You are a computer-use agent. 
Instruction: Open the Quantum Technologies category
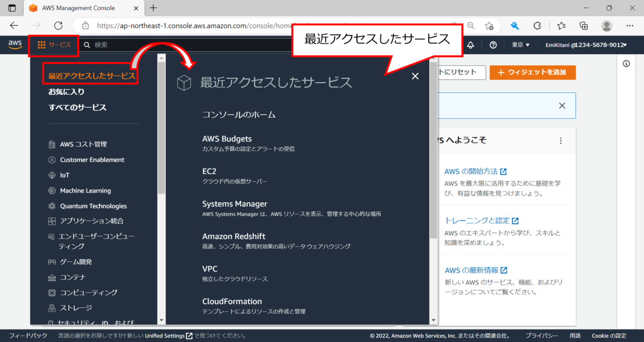[x=93, y=206]
